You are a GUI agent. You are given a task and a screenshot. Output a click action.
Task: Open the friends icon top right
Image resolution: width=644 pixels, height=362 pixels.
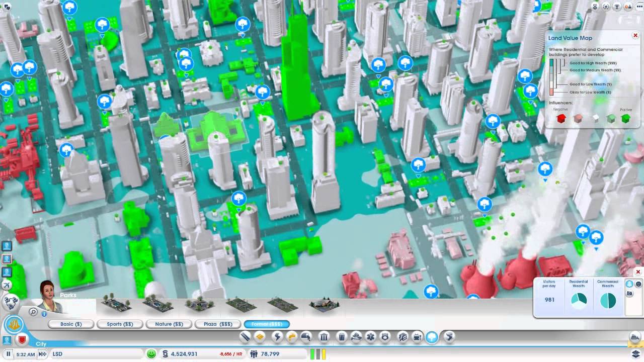(x=628, y=7)
